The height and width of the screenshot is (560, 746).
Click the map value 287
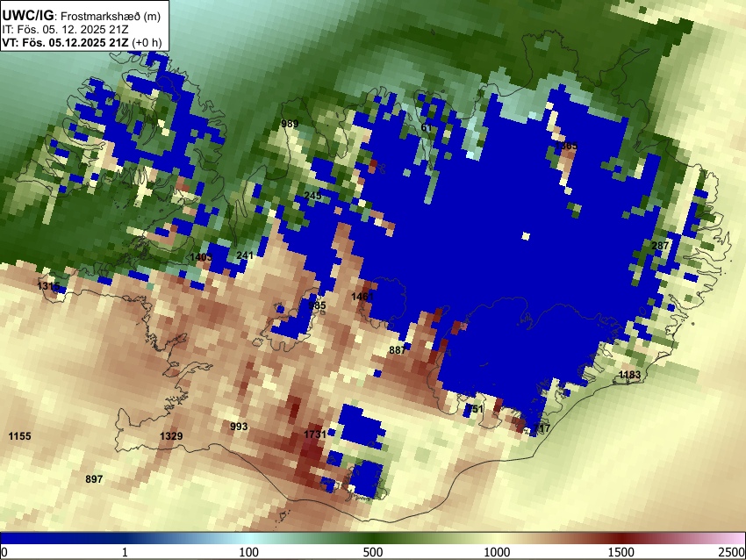coord(660,246)
